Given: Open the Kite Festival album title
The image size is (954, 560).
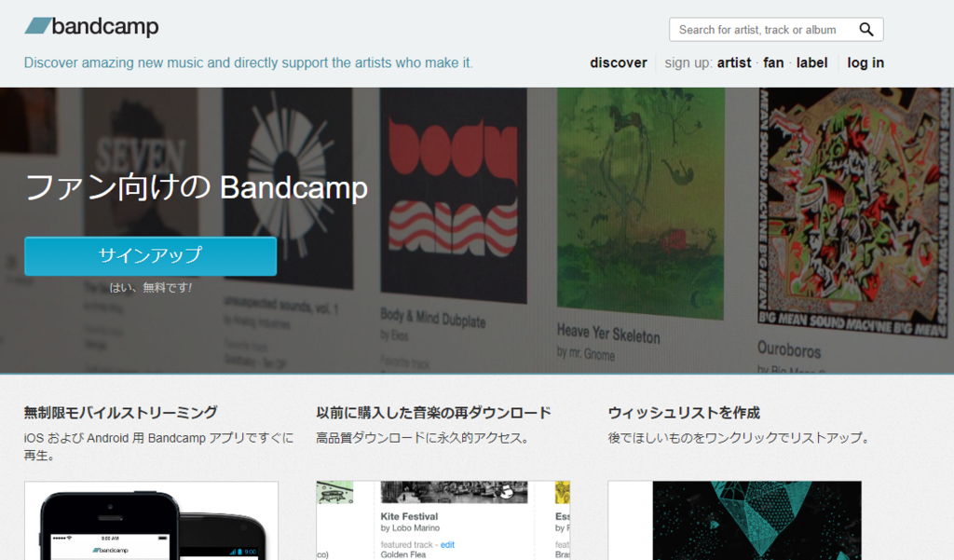Looking at the screenshot, I should point(409,516).
